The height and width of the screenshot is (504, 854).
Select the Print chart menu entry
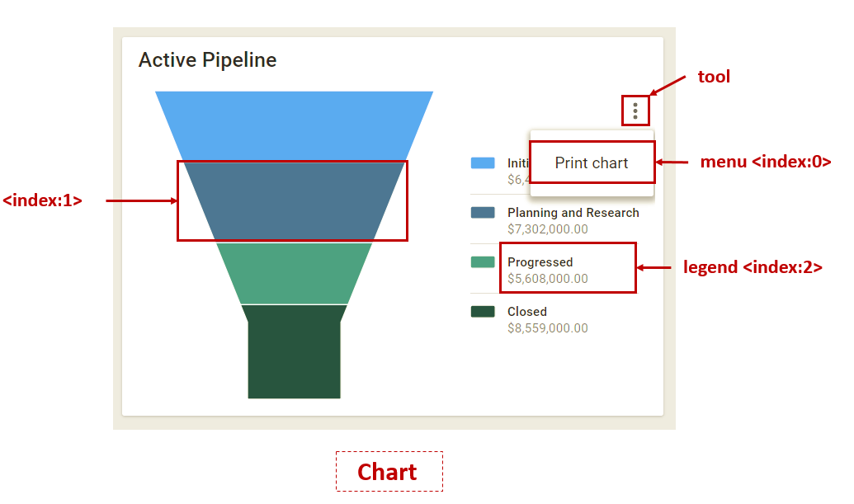coord(592,162)
